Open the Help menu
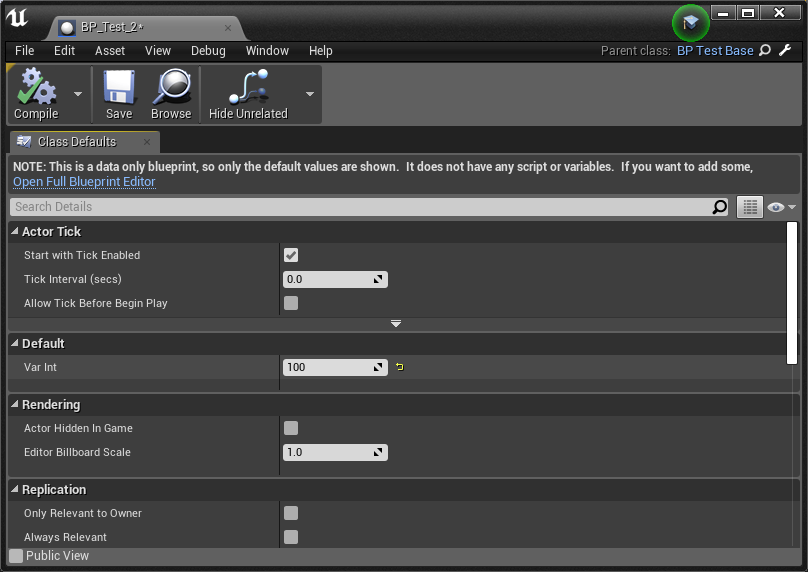Viewport: 808px width, 572px height. pyautogui.click(x=321, y=51)
